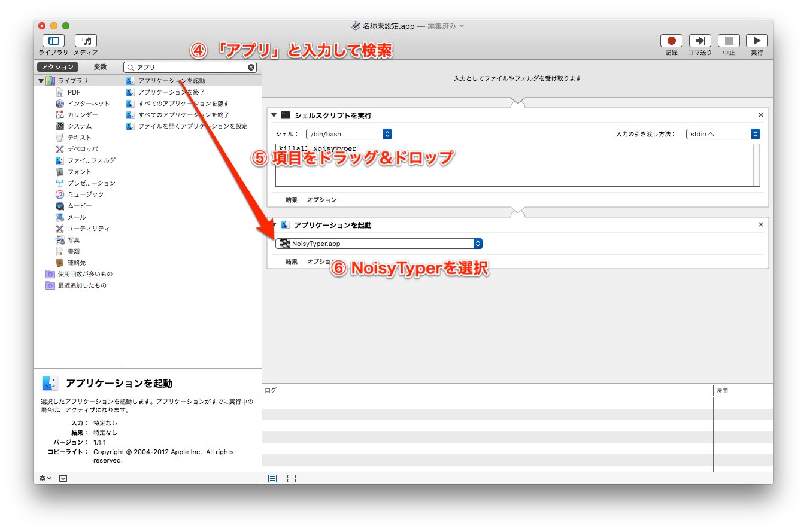Screen dimensions: 807x532
Task: Open the 使用回数が多いもの smart folder
Action: click(x=79, y=274)
